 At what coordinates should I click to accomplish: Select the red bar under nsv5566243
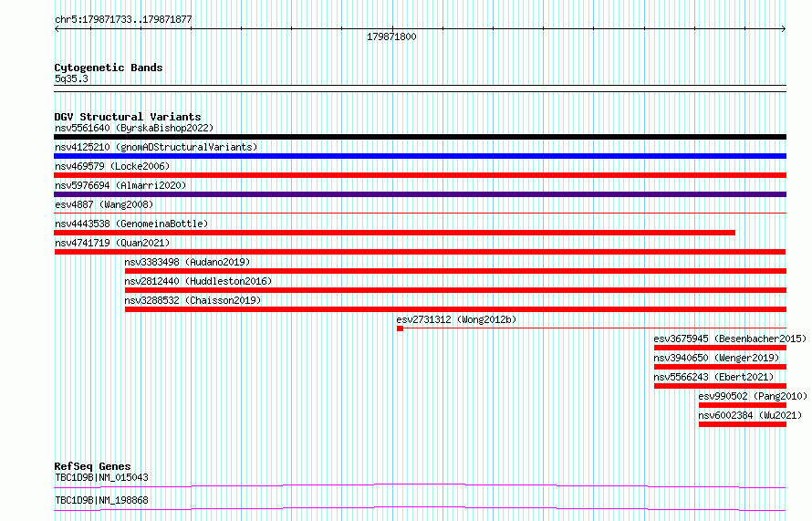pyautogui.click(x=721, y=386)
